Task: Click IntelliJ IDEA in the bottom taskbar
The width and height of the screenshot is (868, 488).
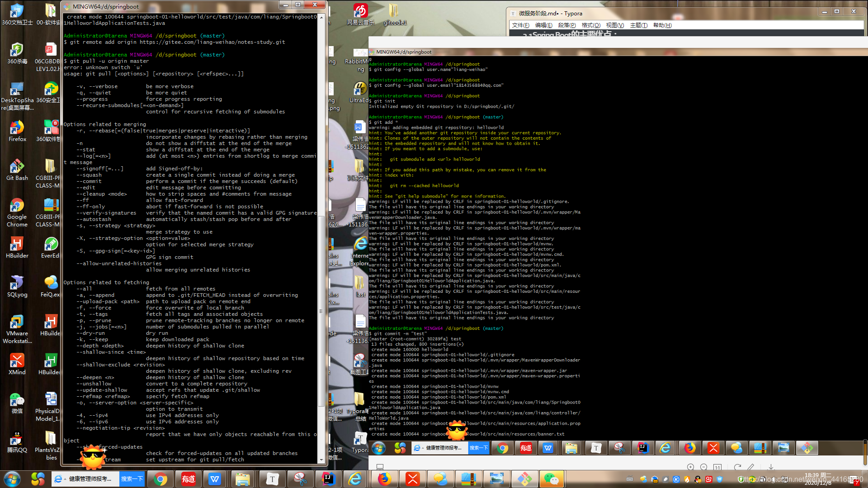Action: (329, 479)
